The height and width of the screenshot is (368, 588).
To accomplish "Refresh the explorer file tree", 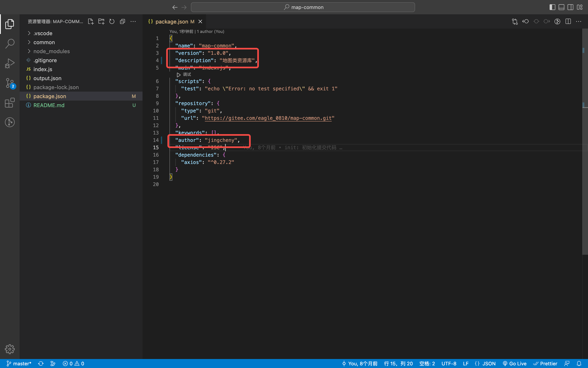I will pyautogui.click(x=112, y=21).
